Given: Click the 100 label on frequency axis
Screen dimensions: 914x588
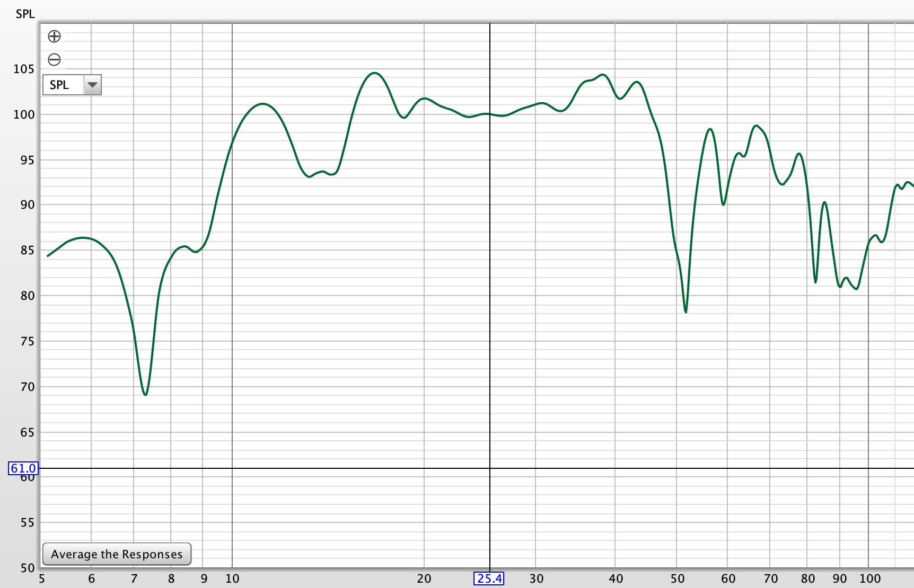Looking at the screenshot, I should coord(870,578).
